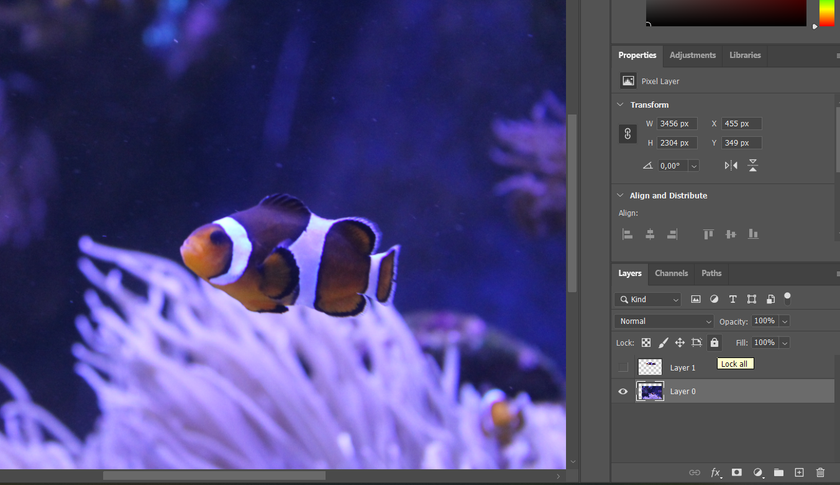The height and width of the screenshot is (485, 840).
Task: Align top edges
Action: tap(708, 234)
